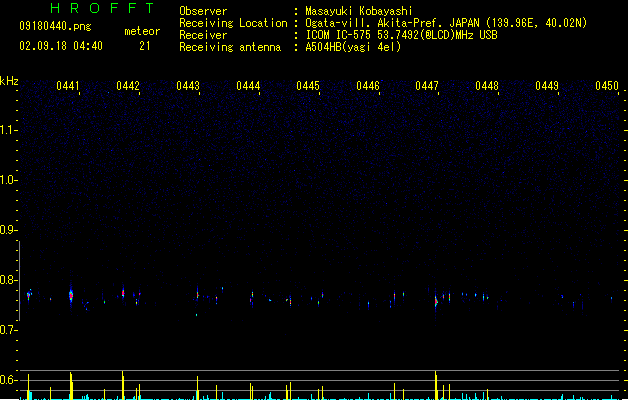Screen dimensions: 629x400
Task: Click the strong meteor echo at 0447
Action: click(x=436, y=302)
